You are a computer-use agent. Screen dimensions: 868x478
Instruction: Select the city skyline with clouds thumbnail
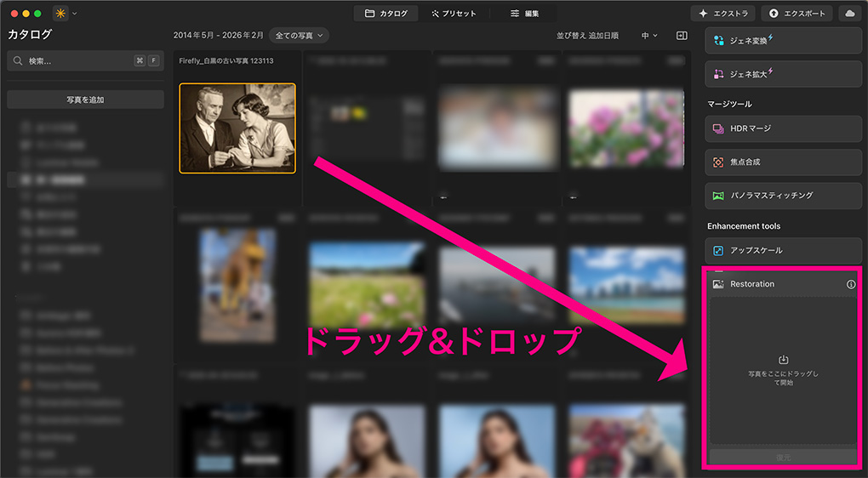click(626, 285)
